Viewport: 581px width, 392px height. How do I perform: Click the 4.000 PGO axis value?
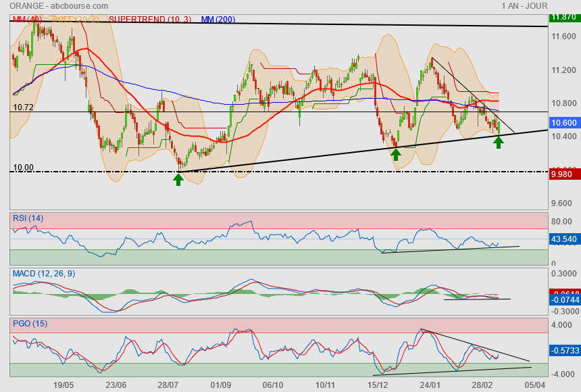(x=561, y=325)
